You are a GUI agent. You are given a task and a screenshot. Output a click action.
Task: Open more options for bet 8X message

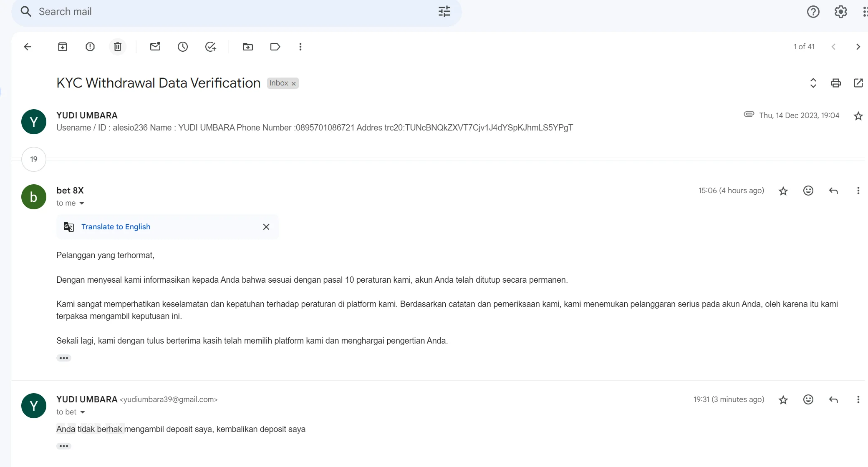pos(858,191)
